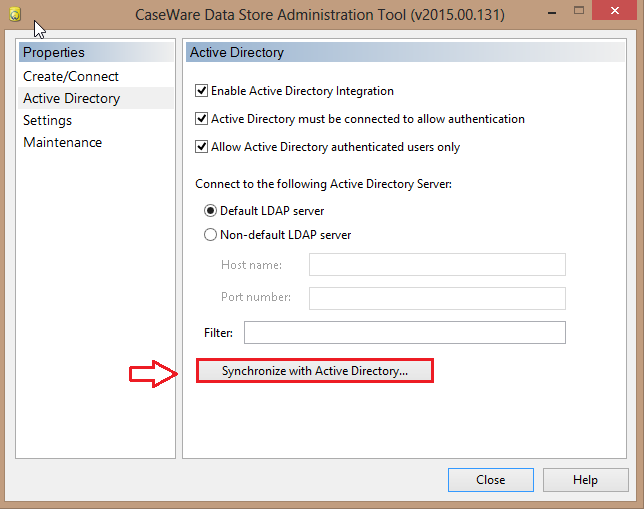Open the Maintenance section
644x509 pixels.
pyautogui.click(x=62, y=142)
